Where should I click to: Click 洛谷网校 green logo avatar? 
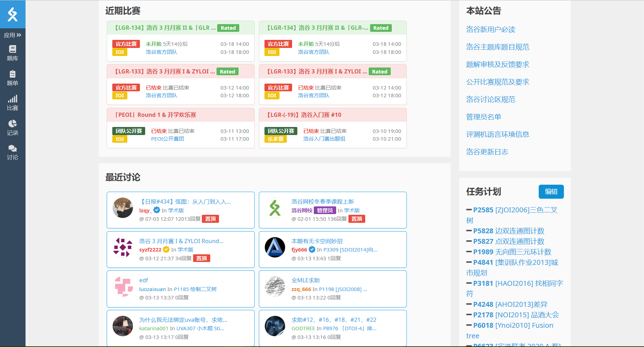[275, 208]
